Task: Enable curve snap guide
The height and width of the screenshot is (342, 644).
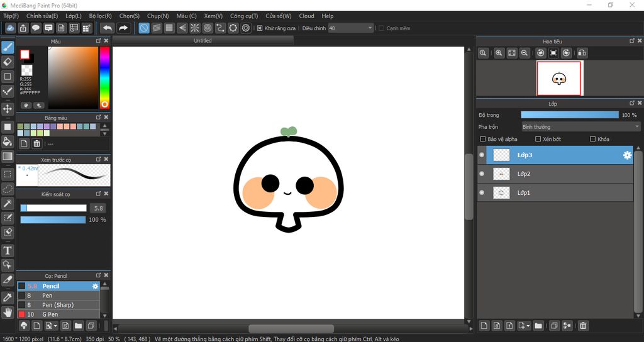Action: [220, 28]
